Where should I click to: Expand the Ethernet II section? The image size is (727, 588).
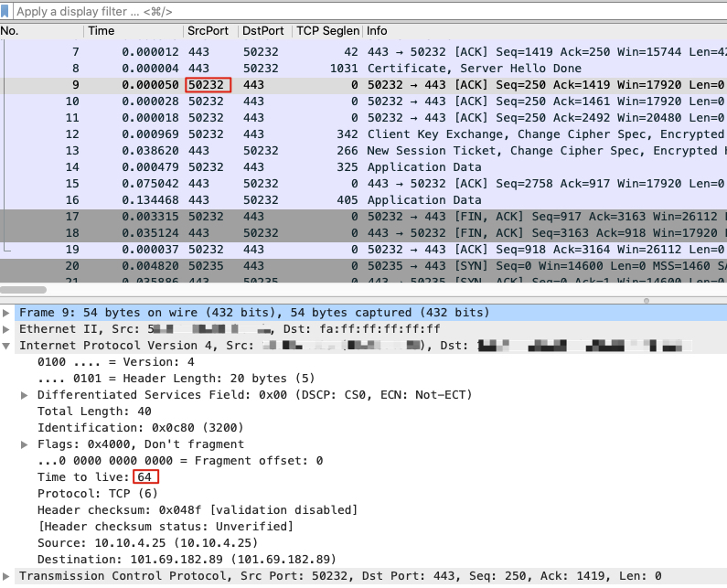pyautogui.click(x=6, y=329)
